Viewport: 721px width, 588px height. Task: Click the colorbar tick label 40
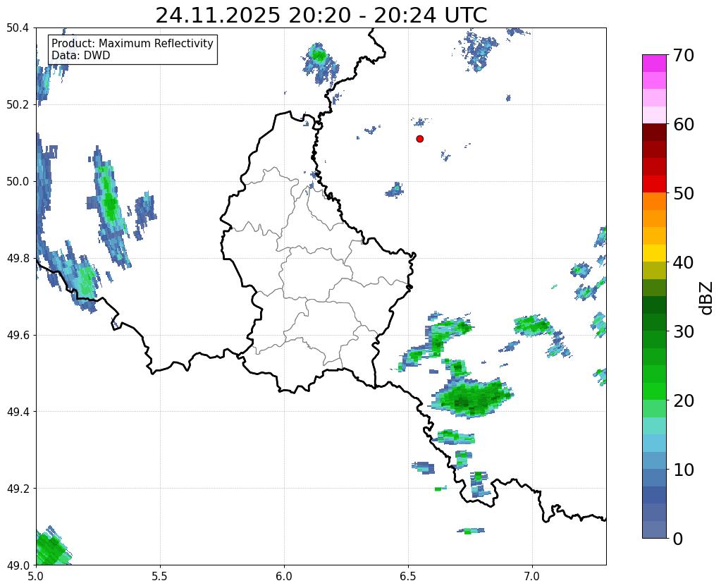pos(684,262)
